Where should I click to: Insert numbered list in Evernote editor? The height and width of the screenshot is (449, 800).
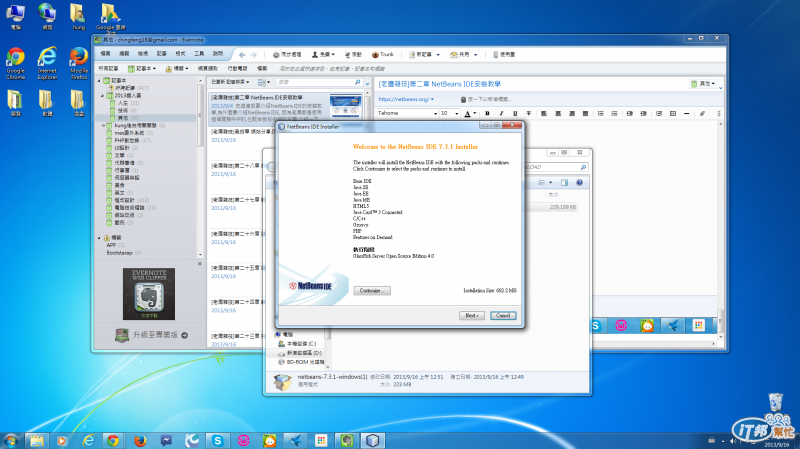pyautogui.click(x=614, y=113)
